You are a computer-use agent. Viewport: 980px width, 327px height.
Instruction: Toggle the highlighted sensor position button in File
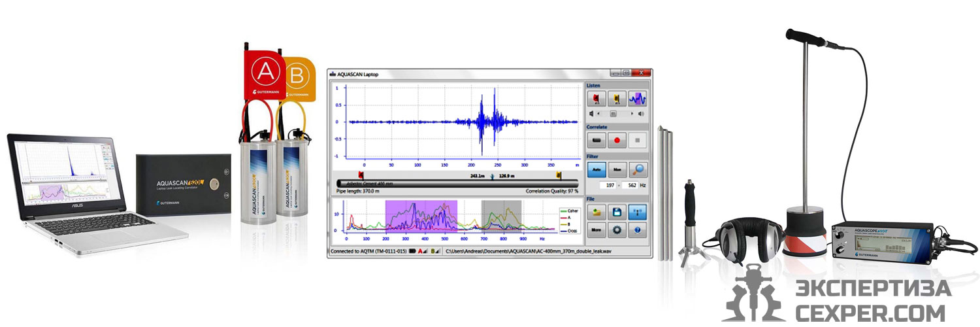click(x=638, y=212)
